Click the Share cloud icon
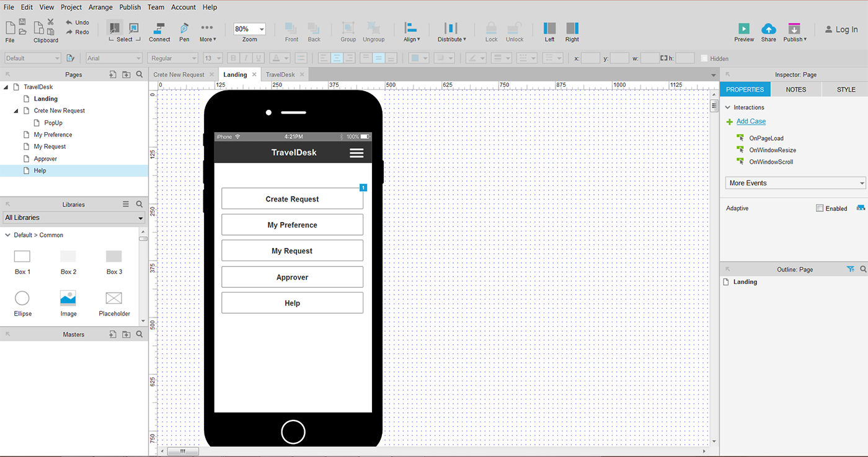This screenshot has width=868, height=457. [768, 29]
